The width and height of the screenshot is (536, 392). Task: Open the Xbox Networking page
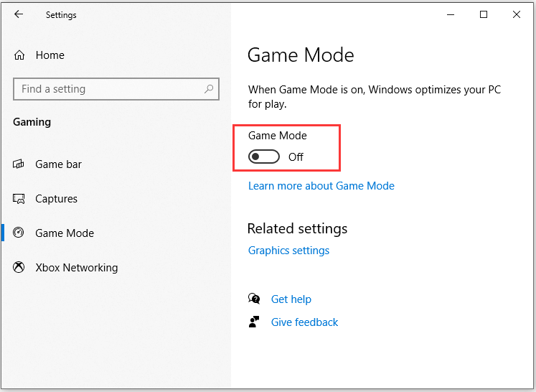point(77,268)
